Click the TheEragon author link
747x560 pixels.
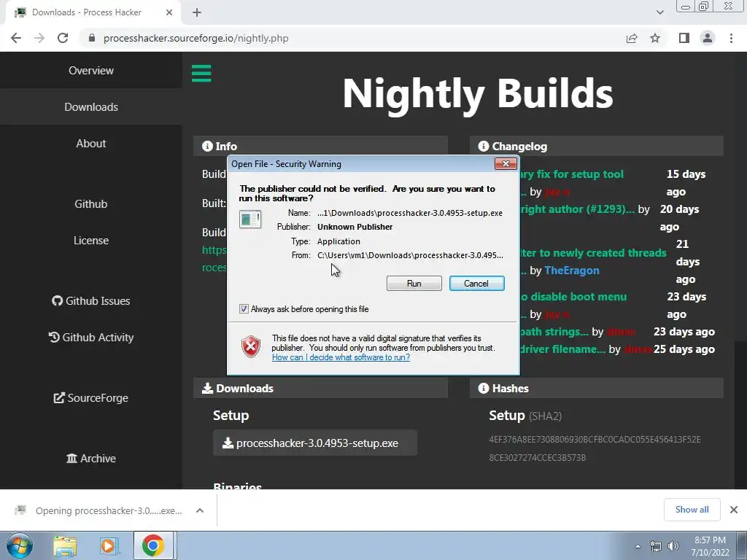coord(572,271)
